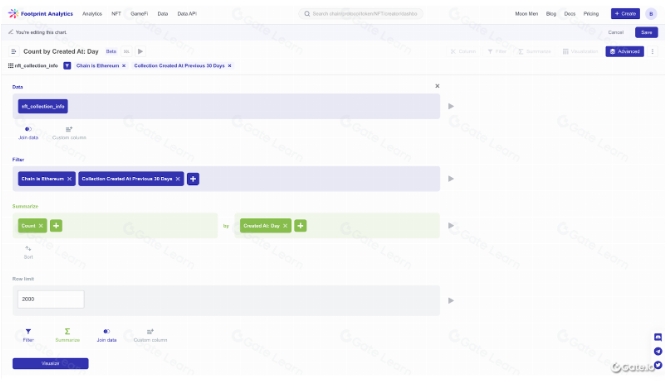The height and width of the screenshot is (382, 672).
Task: Click Join data below the Data section
Action: pos(28,133)
